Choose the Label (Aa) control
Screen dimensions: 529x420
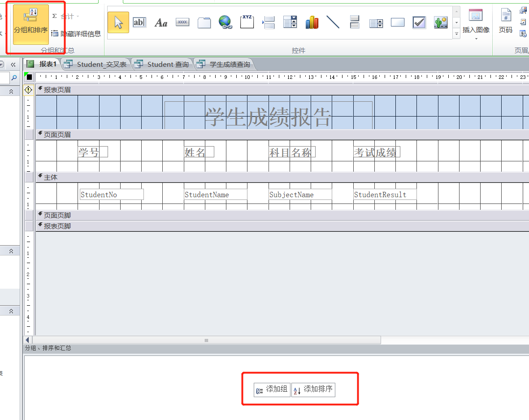[161, 22]
